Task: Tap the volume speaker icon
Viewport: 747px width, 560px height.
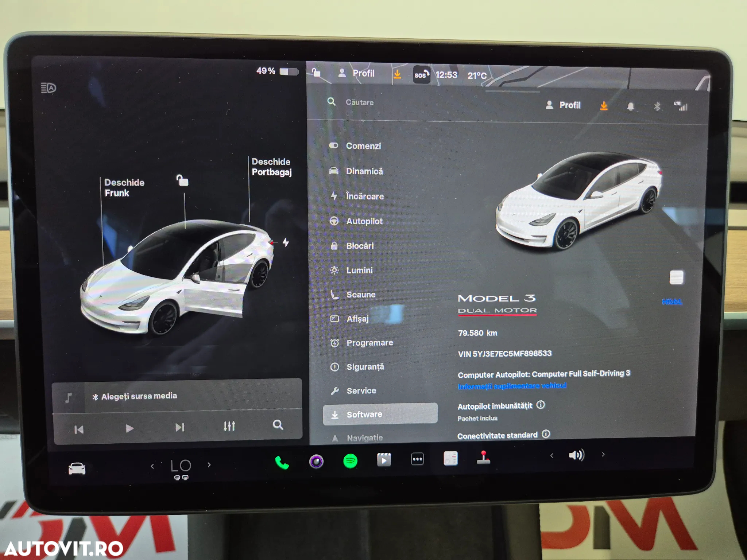Action: pyautogui.click(x=577, y=455)
